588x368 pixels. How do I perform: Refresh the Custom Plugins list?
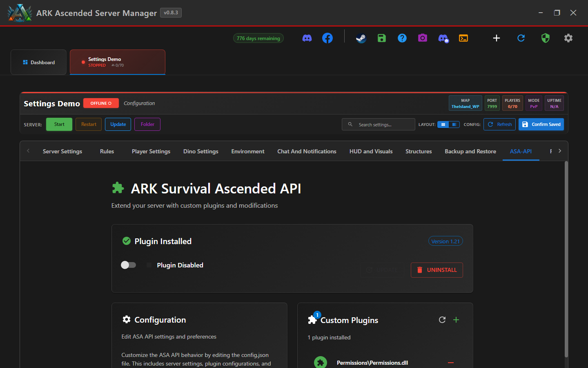pos(442,320)
